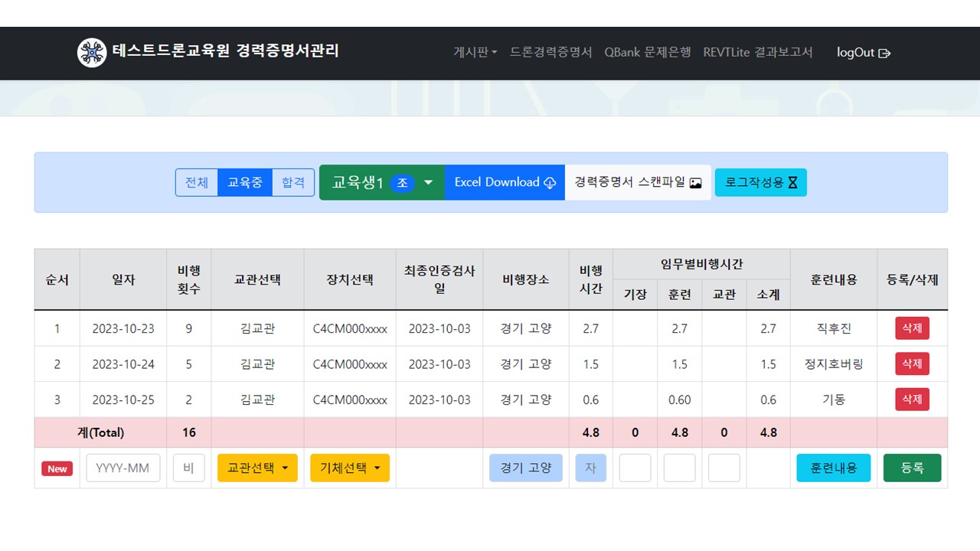Click the cloud download icon on Excel button
Image resolution: width=980 pixels, height=551 pixels.
[x=550, y=183]
